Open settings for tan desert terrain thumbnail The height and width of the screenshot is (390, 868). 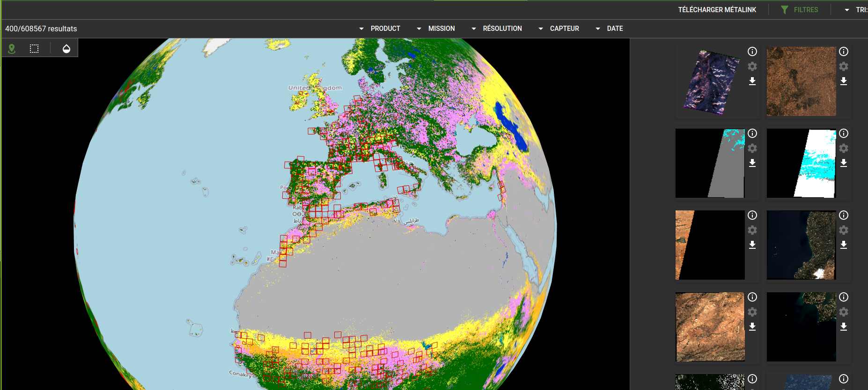click(752, 312)
